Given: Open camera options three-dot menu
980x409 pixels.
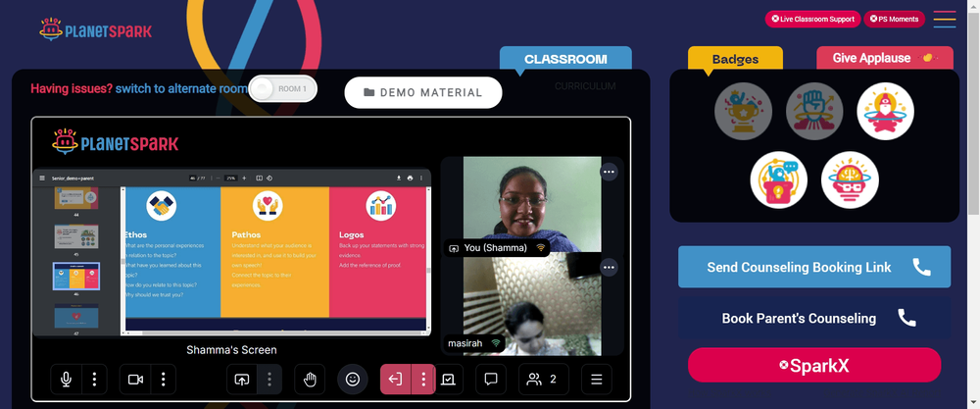Looking at the screenshot, I should [x=163, y=379].
